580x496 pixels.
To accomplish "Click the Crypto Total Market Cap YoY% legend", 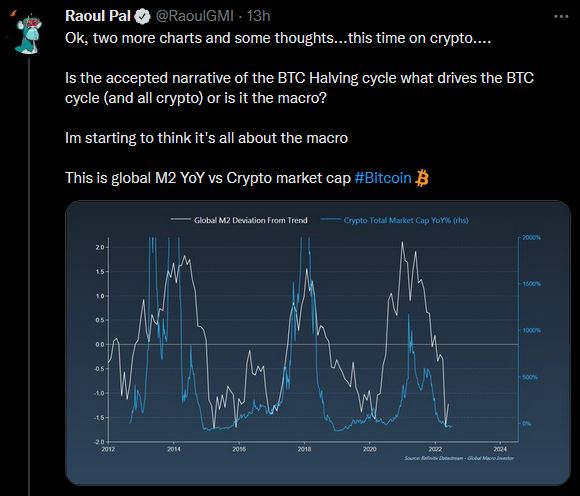I will click(406, 220).
